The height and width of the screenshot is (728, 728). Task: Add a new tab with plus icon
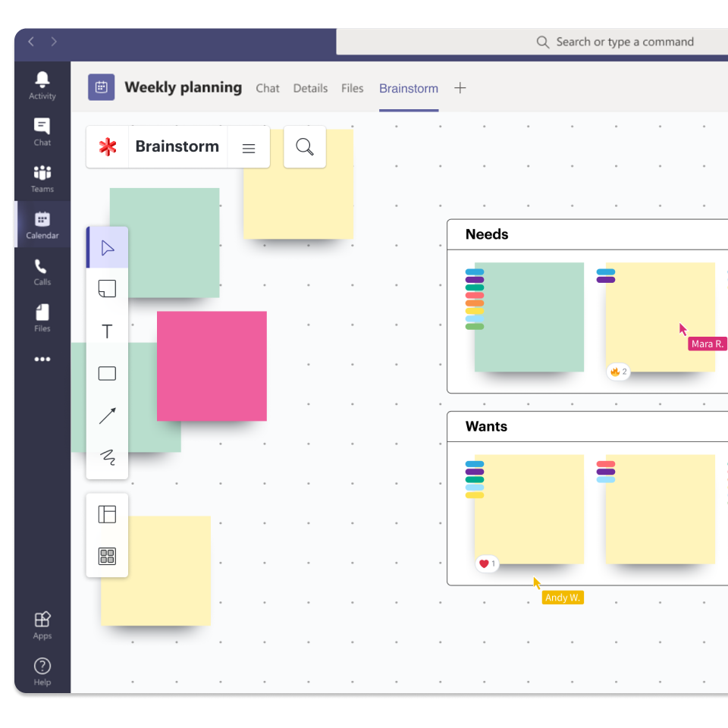click(x=460, y=88)
